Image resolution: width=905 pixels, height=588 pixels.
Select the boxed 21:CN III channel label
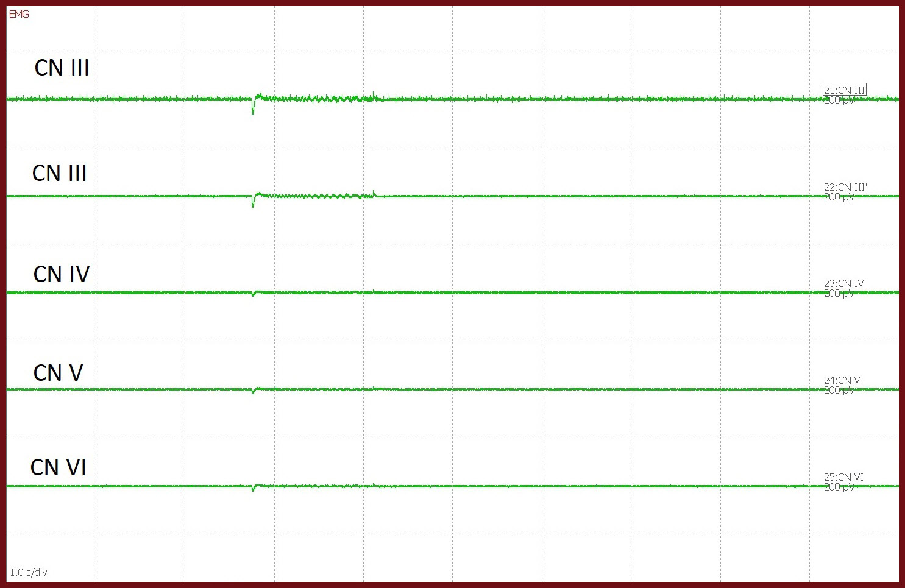(843, 90)
